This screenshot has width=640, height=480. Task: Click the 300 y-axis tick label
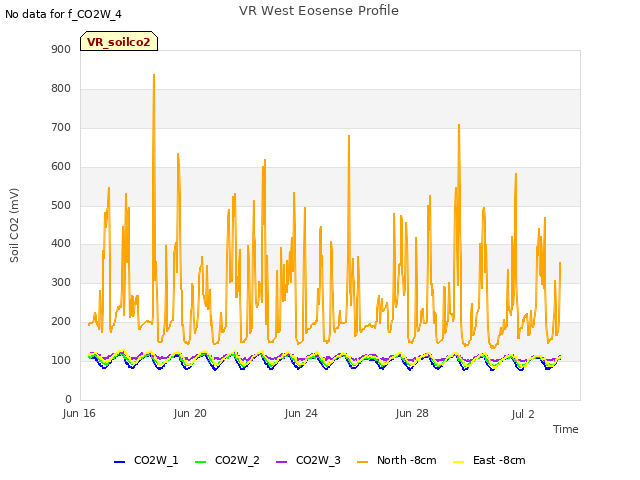(x=61, y=282)
